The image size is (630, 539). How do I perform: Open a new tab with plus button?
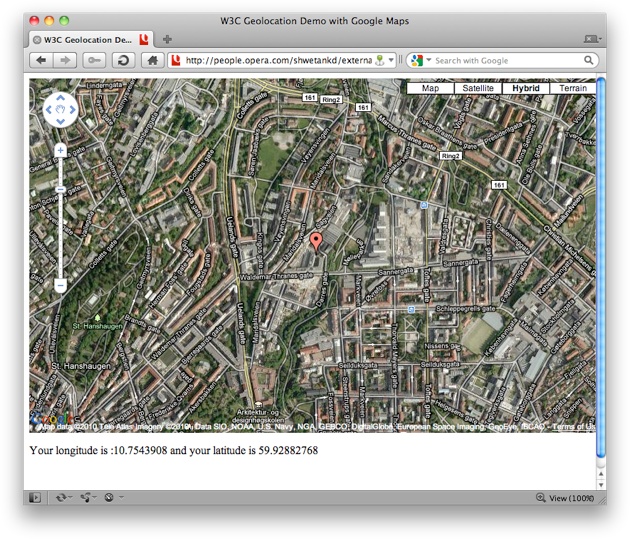167,39
